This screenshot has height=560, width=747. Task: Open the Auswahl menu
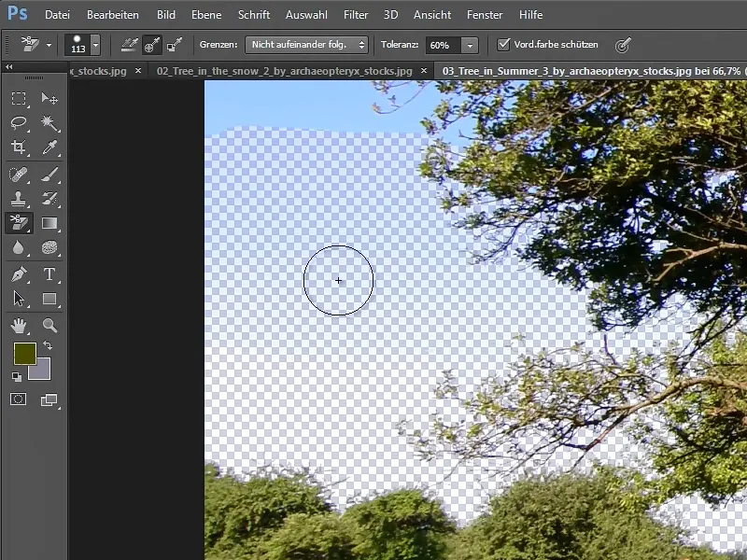(306, 15)
